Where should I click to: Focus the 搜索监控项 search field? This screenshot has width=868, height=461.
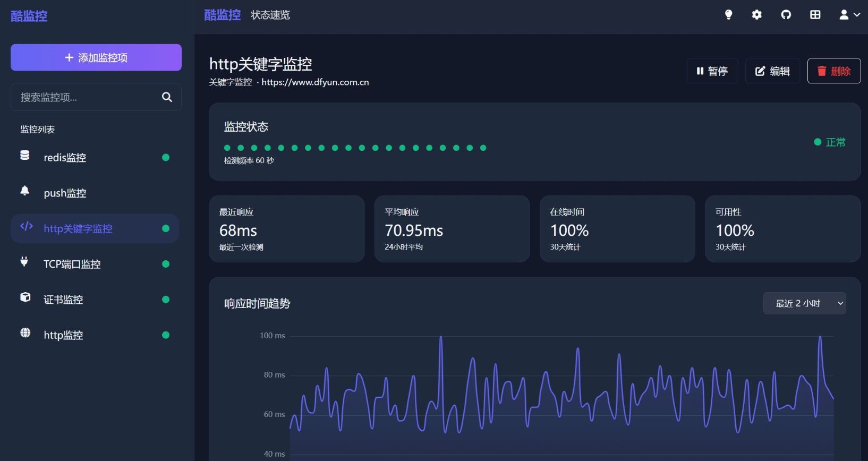[x=85, y=97]
